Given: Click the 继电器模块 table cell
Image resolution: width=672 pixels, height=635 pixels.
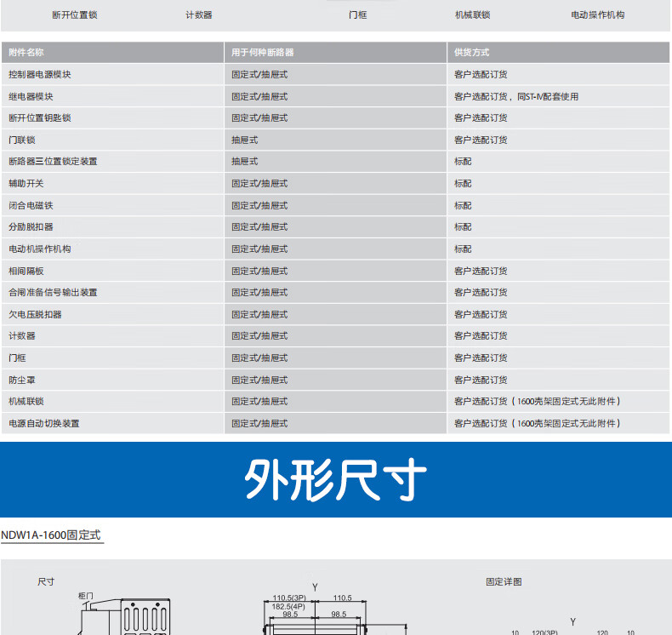Looking at the screenshot, I should click(31, 96).
